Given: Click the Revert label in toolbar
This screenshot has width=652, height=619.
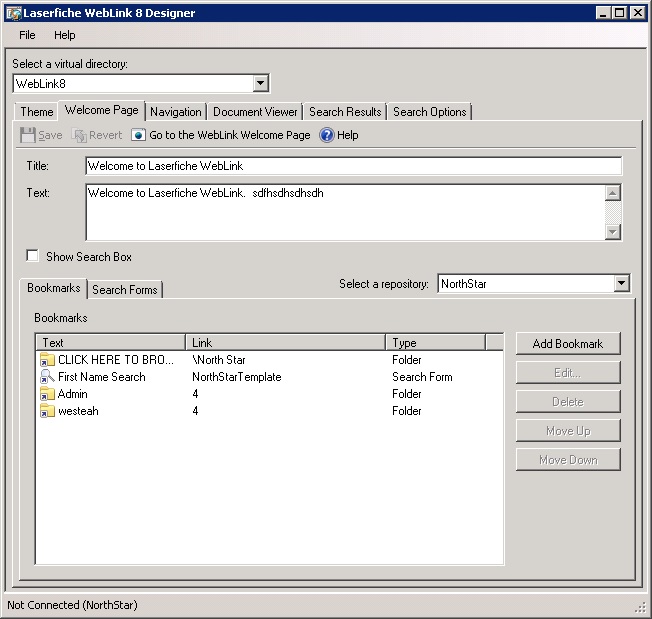Looking at the screenshot, I should (x=105, y=135).
